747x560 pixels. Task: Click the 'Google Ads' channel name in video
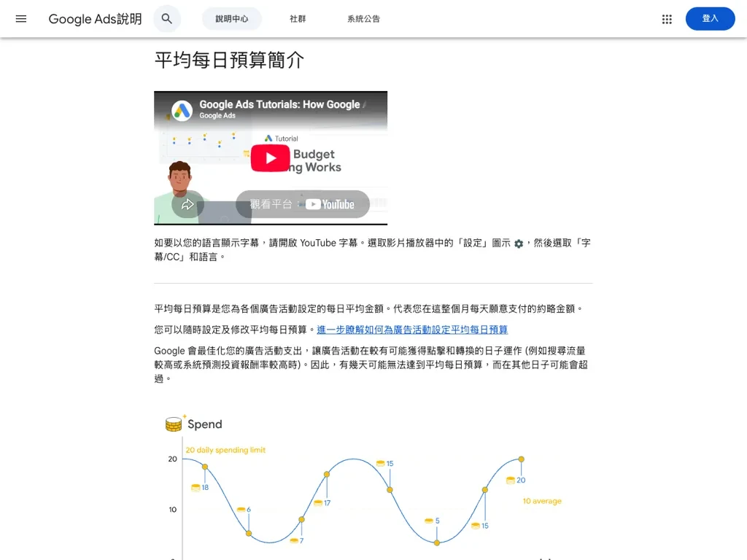pos(217,116)
